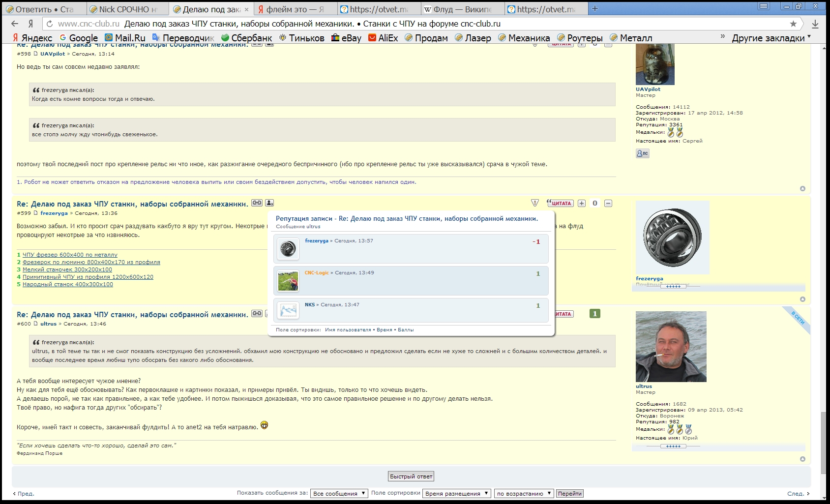830x504 pixels.
Task: Open author profile icon beside post #599 title
Action: (269, 203)
